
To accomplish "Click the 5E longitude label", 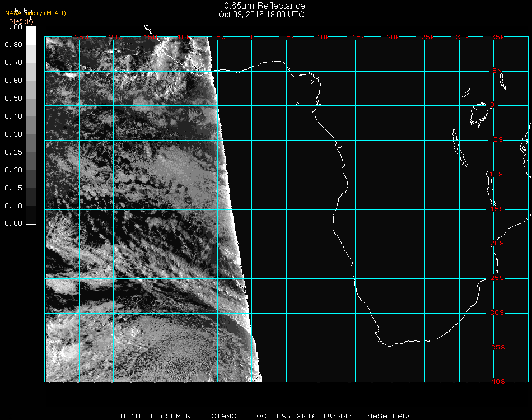I will 291,37.
